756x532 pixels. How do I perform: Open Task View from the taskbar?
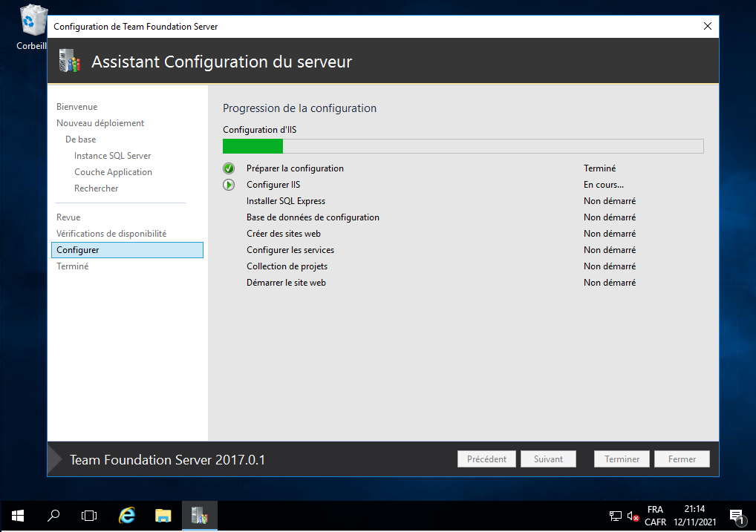(x=89, y=516)
